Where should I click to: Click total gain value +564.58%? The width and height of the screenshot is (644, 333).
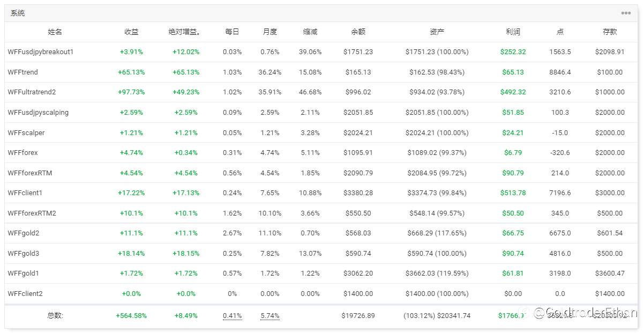tap(131, 316)
